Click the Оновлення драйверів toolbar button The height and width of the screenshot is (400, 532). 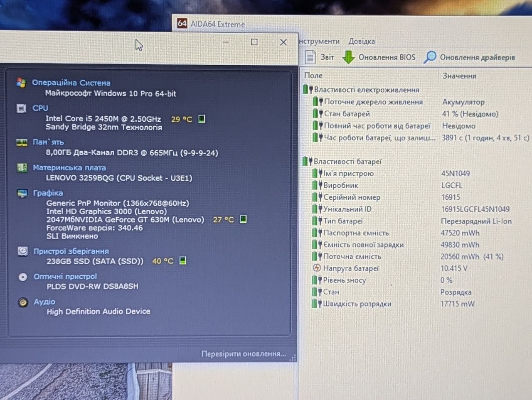(470, 57)
